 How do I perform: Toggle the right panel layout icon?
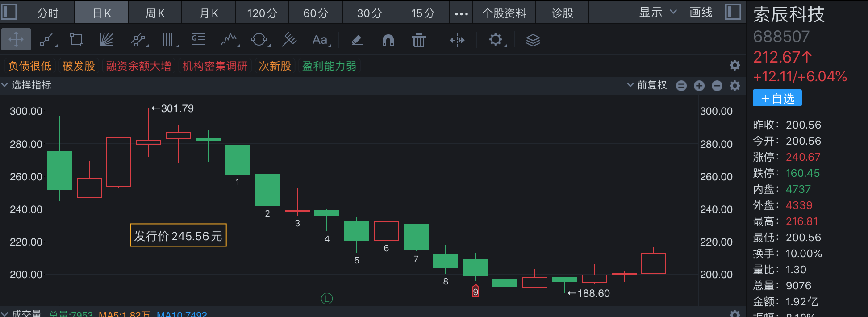(733, 12)
